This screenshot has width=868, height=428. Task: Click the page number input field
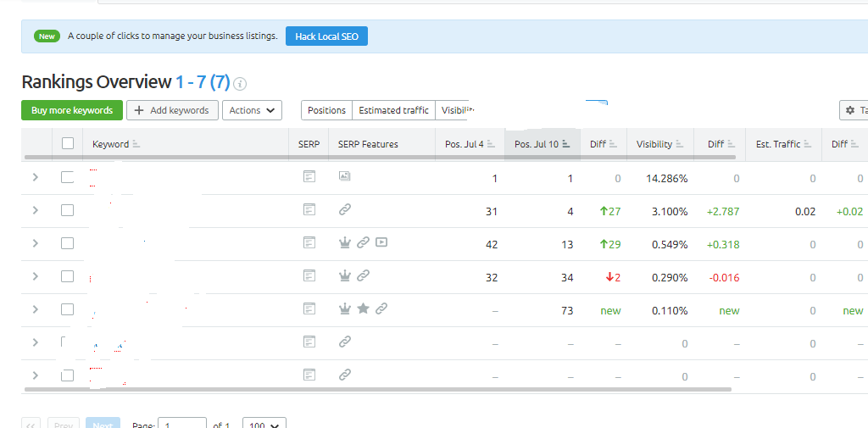pos(182,423)
